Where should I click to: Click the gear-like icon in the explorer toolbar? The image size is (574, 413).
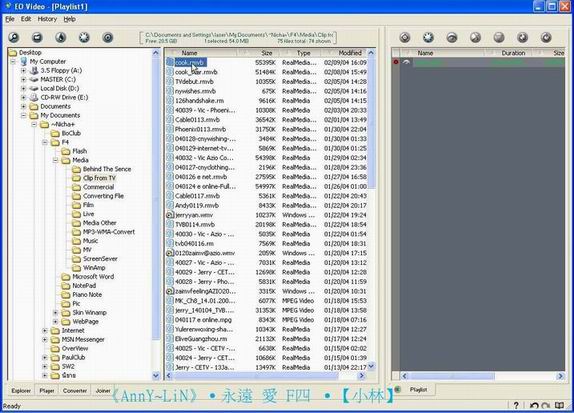84,37
